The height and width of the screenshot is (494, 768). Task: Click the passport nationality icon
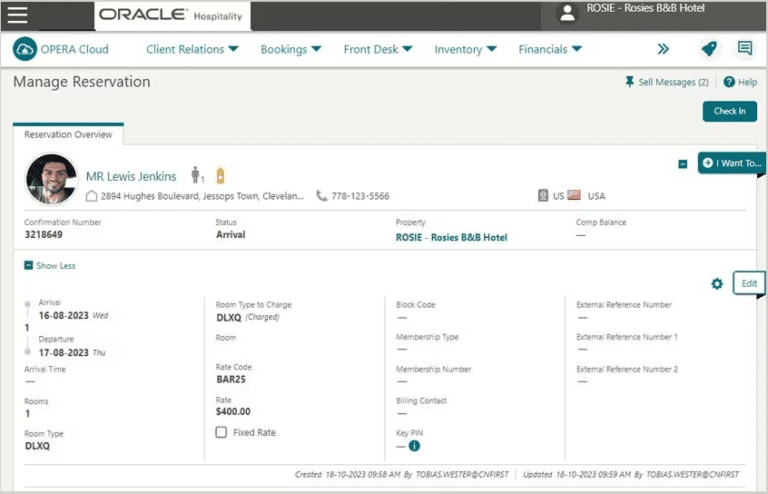[543, 195]
